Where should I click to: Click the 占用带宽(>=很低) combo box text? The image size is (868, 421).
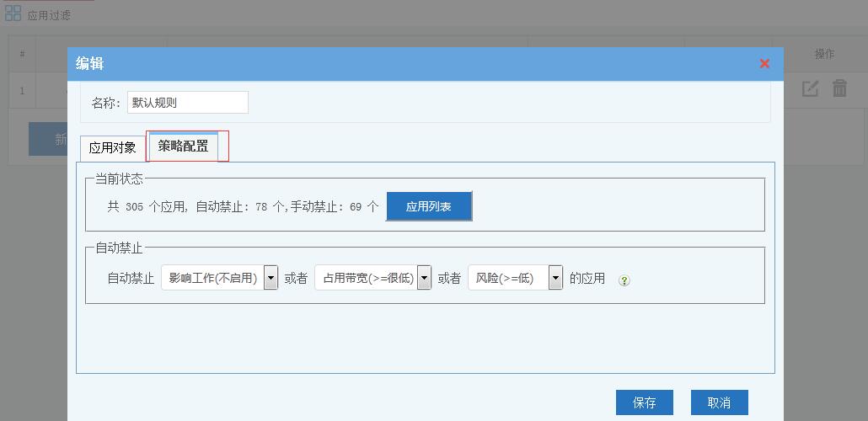coord(367,278)
